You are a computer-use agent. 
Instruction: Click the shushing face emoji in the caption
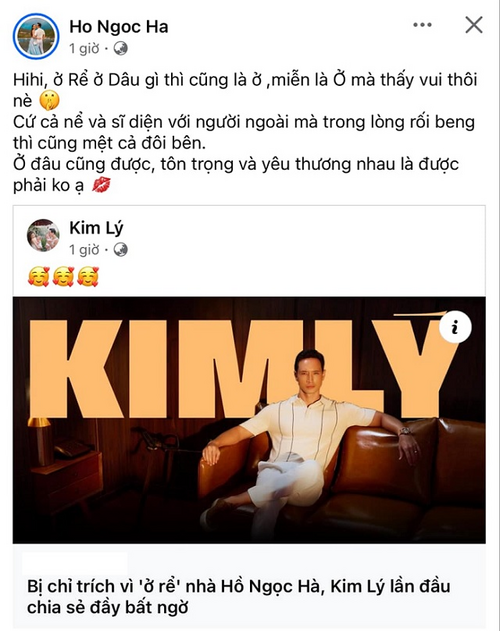[x=50, y=101]
